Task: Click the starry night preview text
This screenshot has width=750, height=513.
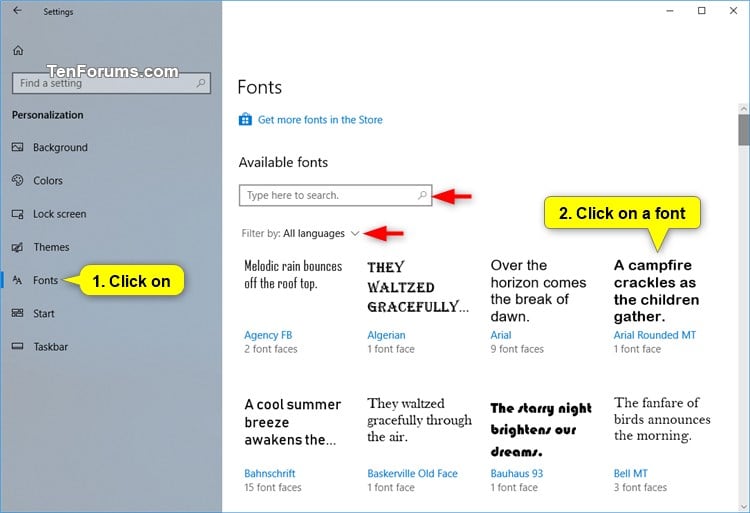Action: (x=541, y=429)
